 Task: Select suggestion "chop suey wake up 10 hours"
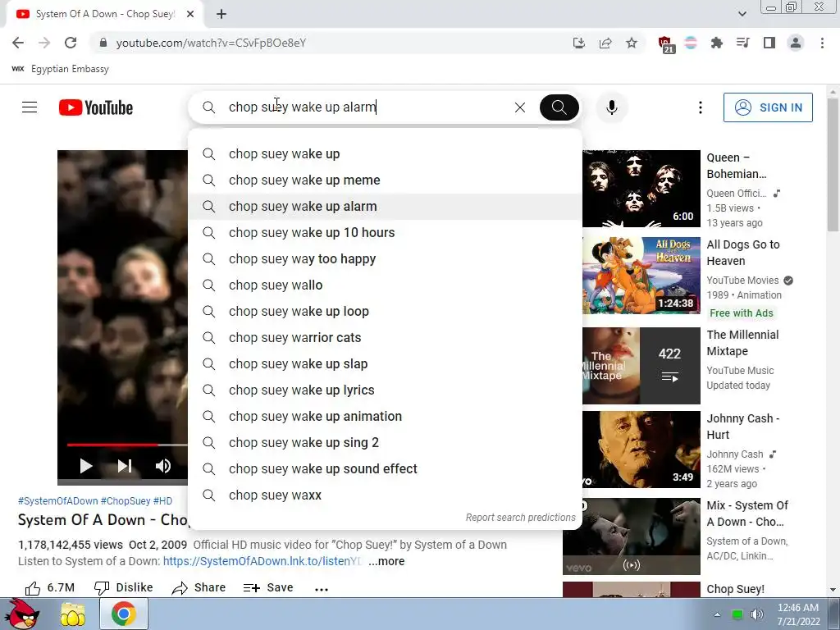[386, 232]
